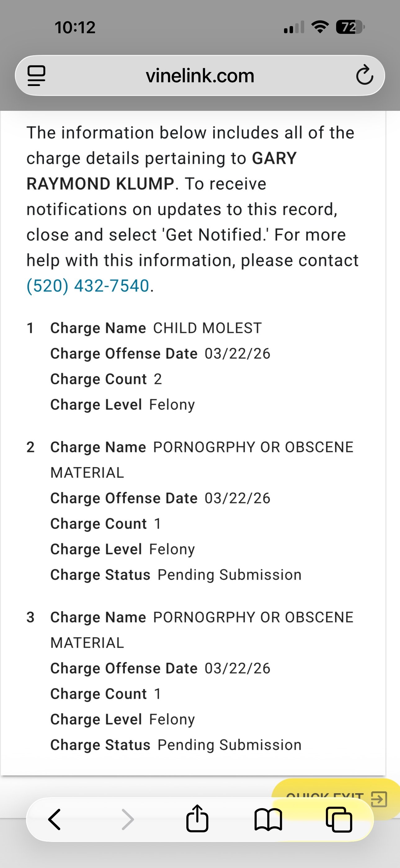The width and height of the screenshot is (400, 868).
Task: Tap the forward navigation arrow
Action: [x=128, y=819]
